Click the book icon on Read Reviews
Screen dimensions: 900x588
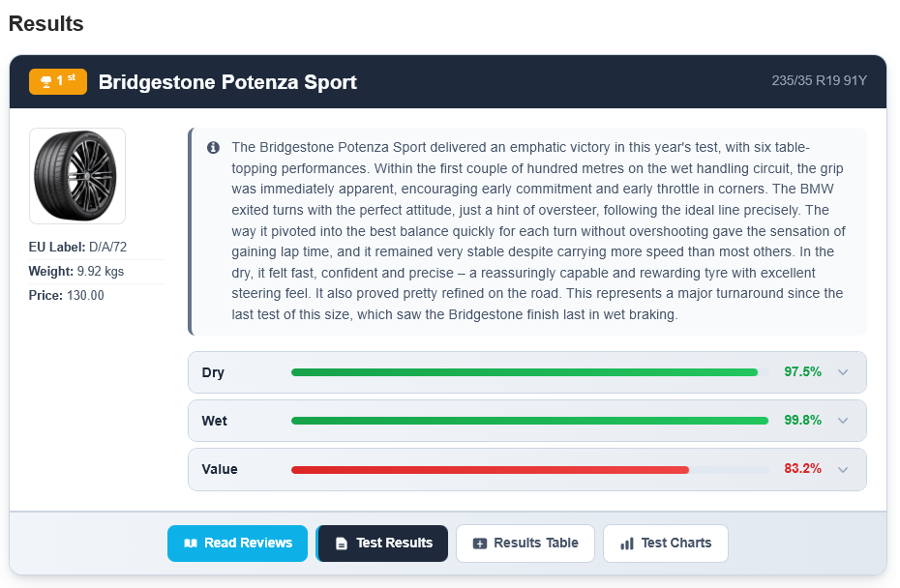tap(191, 544)
